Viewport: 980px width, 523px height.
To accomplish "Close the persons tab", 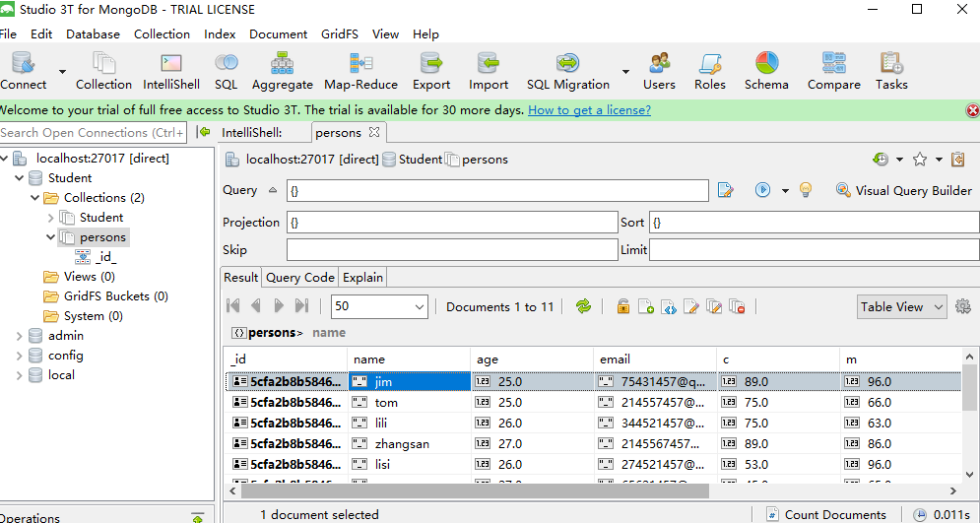I will click(x=373, y=132).
